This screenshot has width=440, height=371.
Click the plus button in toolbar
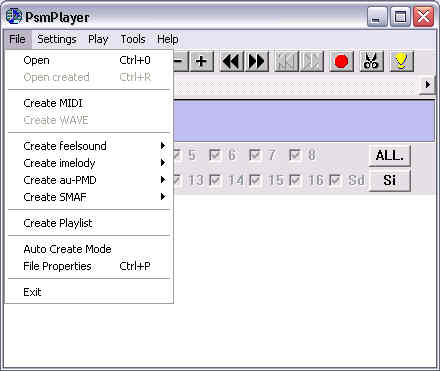(202, 61)
